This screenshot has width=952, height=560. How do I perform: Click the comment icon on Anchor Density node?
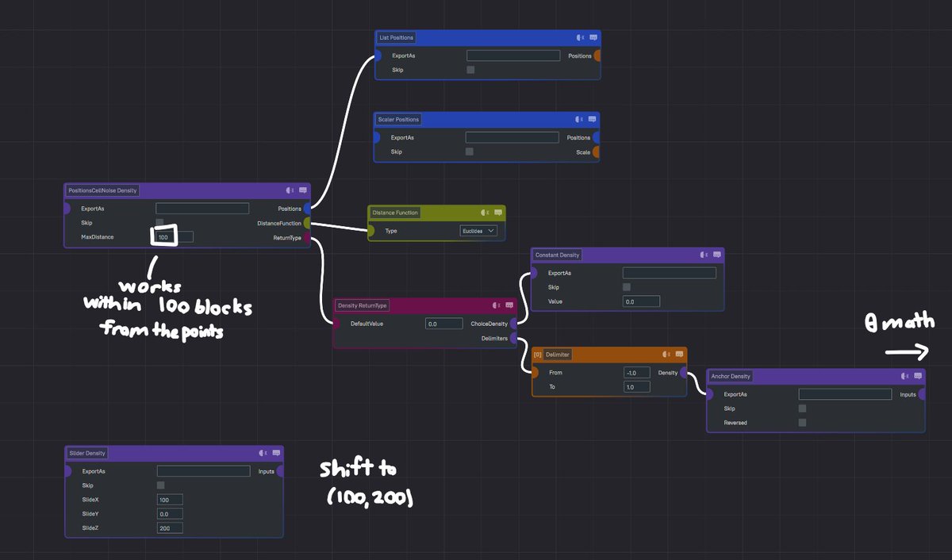tap(918, 376)
